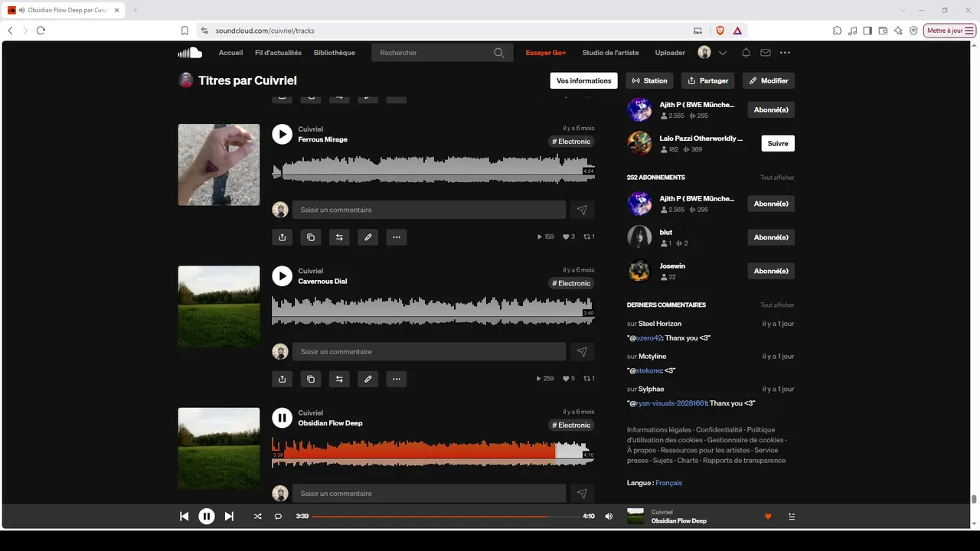Image resolution: width=980 pixels, height=551 pixels.
Task: Follow Lalo Pazzi Otherworldly
Action: pos(778,143)
